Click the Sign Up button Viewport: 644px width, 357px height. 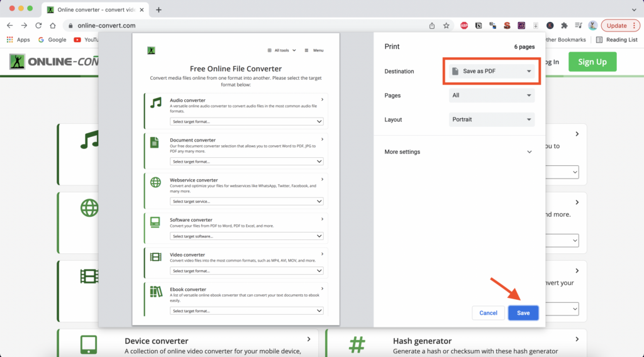point(592,62)
